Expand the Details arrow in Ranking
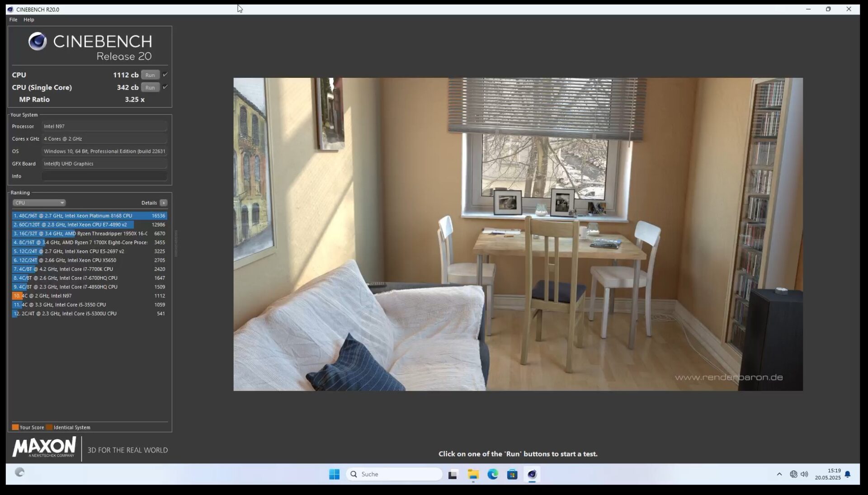The image size is (868, 495). [x=164, y=203]
